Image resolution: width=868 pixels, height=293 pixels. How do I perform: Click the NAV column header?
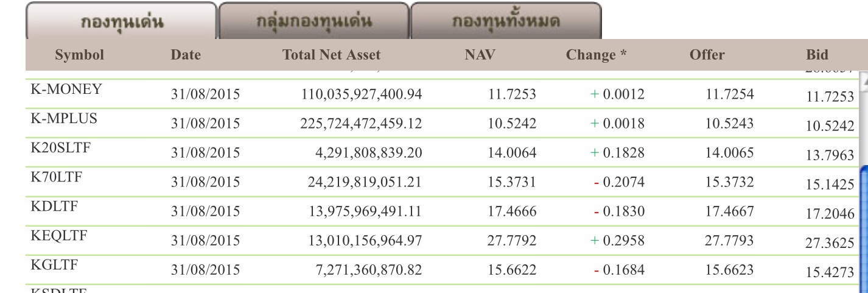(480, 55)
